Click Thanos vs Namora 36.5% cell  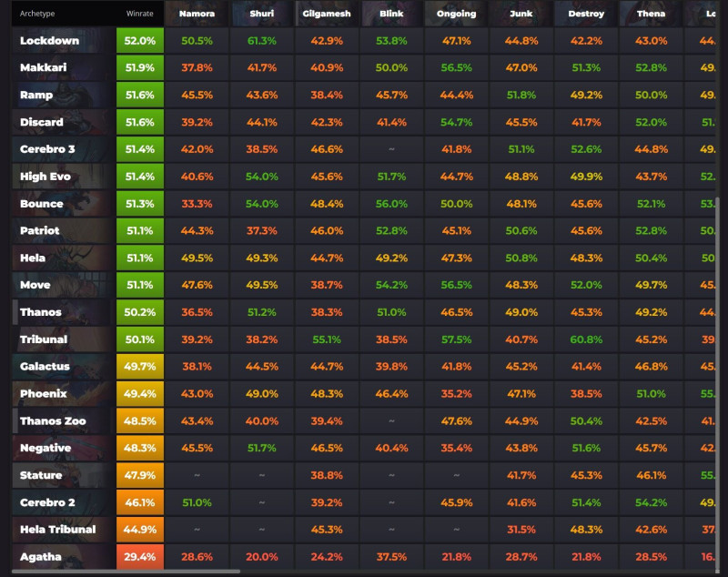coord(197,312)
